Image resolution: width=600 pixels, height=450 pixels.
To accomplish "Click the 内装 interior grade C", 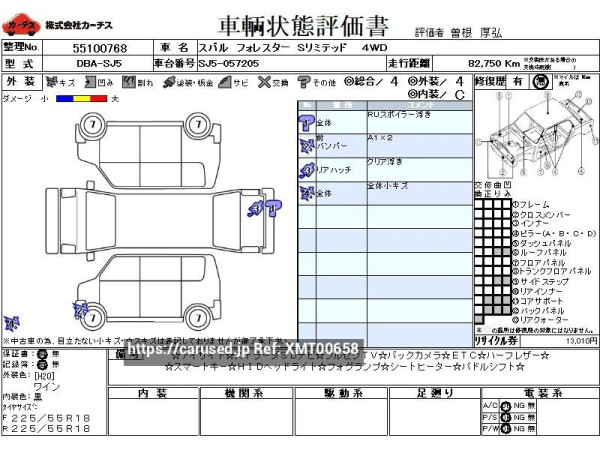I will click(460, 95).
